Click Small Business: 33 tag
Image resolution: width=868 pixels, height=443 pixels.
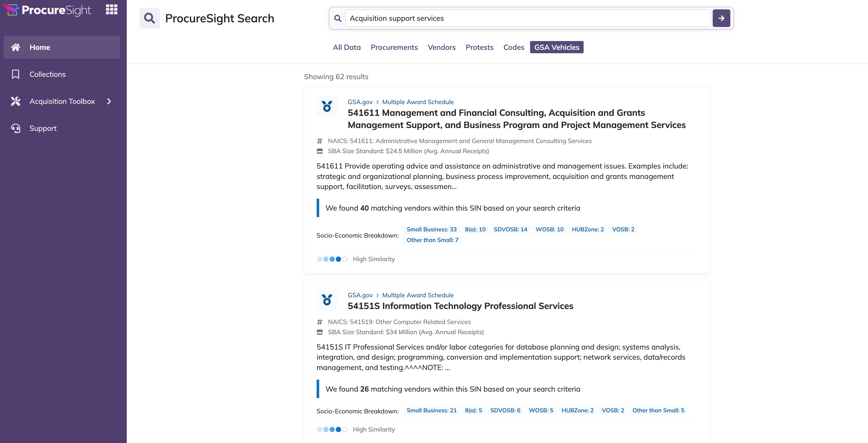click(431, 229)
